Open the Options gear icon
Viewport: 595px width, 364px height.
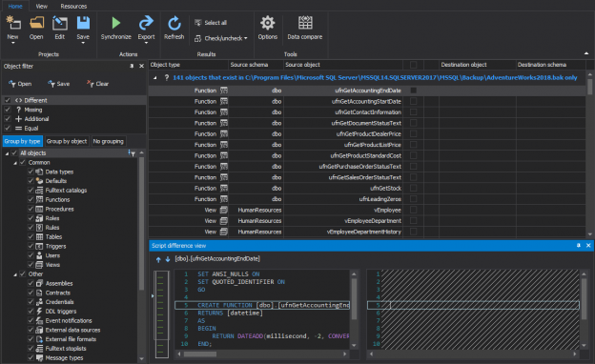(268, 23)
